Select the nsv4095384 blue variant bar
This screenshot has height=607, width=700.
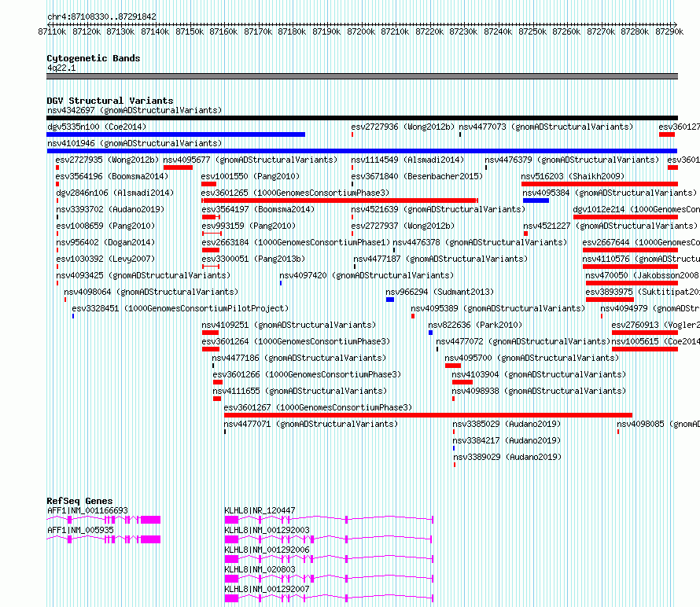point(536,200)
